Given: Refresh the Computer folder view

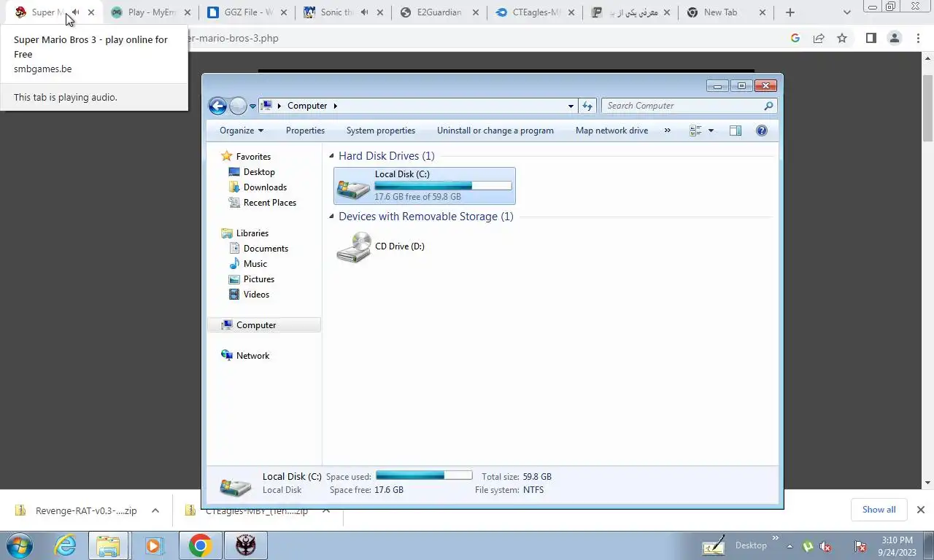Looking at the screenshot, I should [587, 106].
